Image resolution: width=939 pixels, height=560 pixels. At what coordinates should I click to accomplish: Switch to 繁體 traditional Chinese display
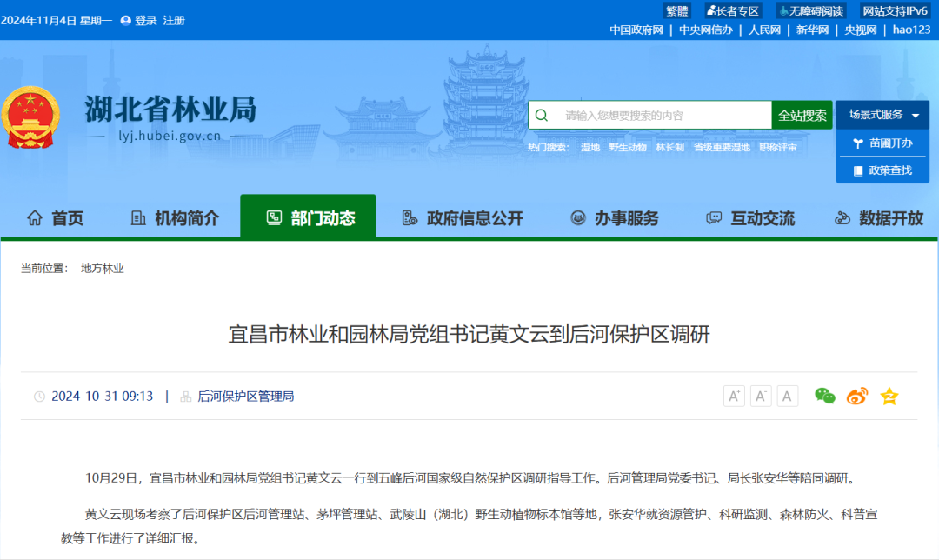[676, 10]
